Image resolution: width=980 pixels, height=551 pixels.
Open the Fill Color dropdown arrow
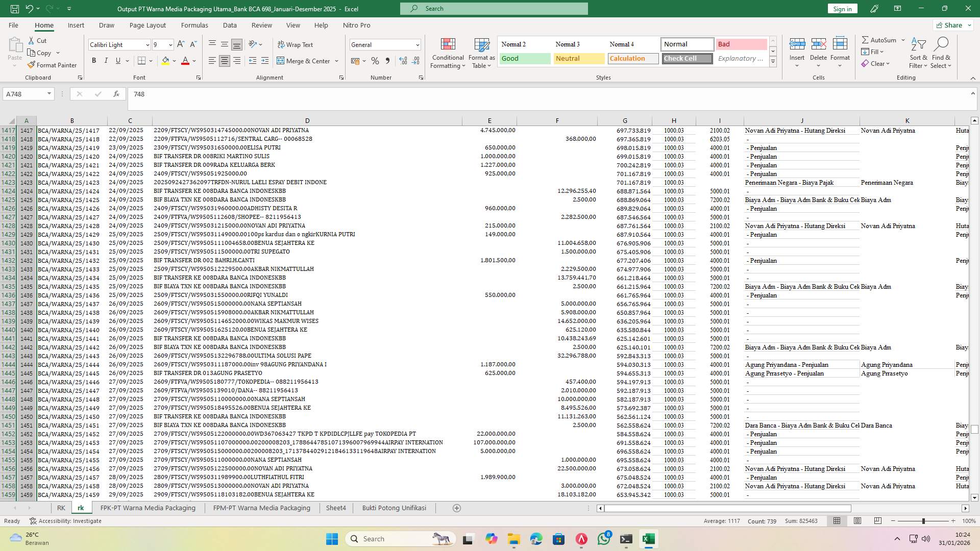point(173,60)
